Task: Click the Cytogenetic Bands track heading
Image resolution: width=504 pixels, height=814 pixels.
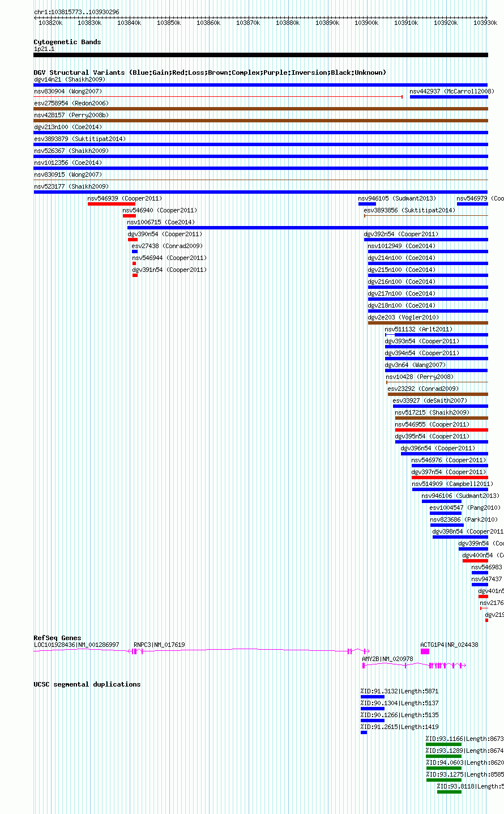Action: [67, 42]
